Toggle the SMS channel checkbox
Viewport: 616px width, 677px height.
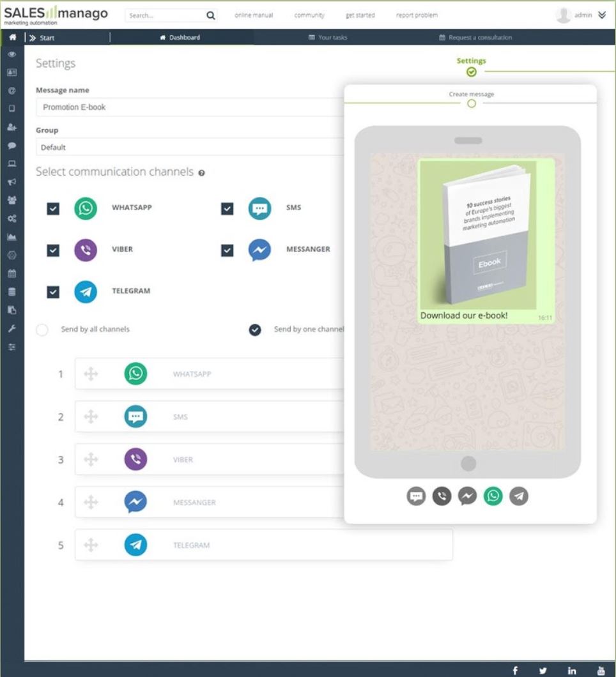point(227,209)
